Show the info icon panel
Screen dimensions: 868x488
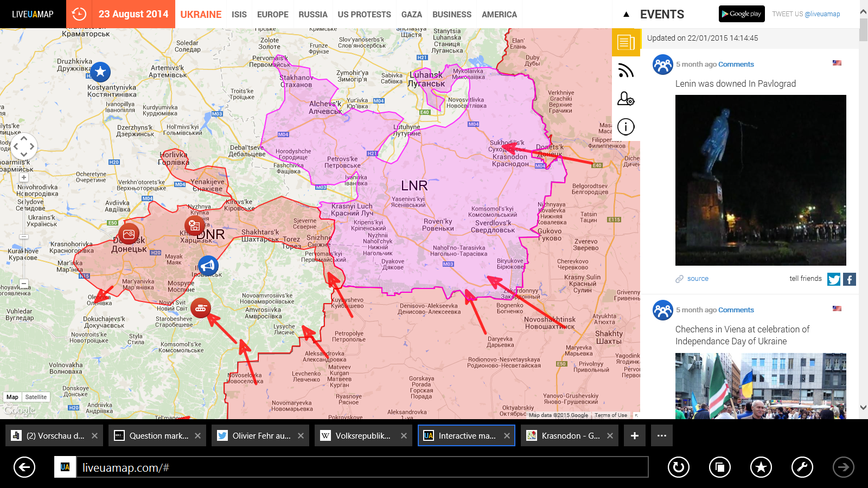click(x=626, y=127)
